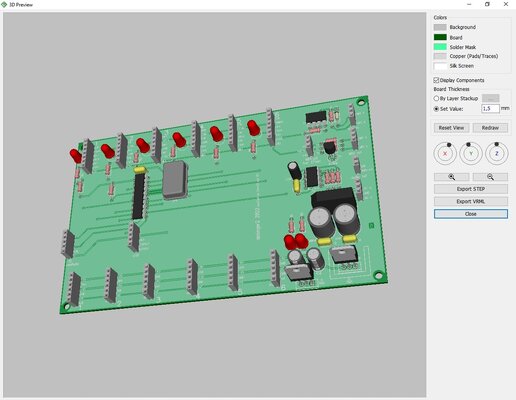Click the zoom out magnifier button
The height and width of the screenshot is (400, 516).
490,177
